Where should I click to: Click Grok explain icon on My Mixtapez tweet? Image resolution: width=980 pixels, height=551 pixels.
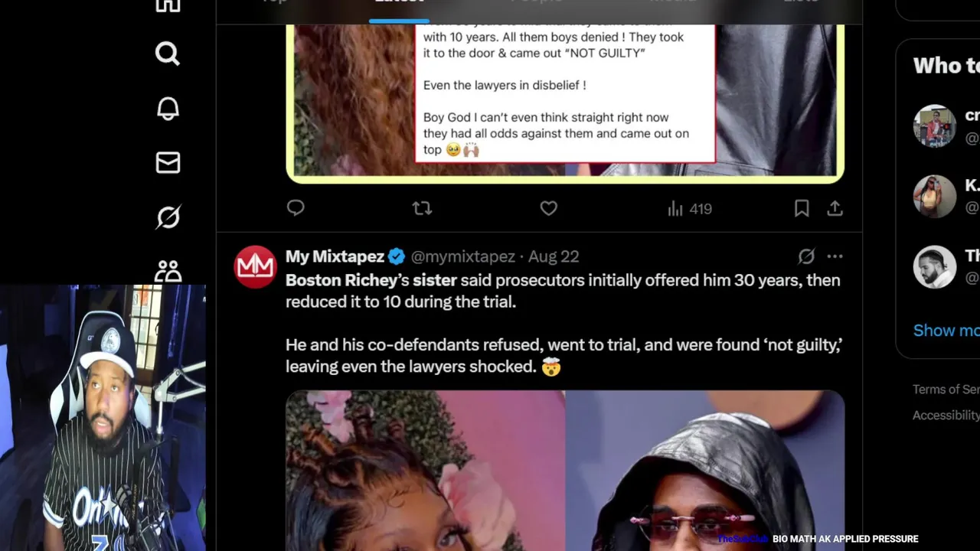[806, 256]
